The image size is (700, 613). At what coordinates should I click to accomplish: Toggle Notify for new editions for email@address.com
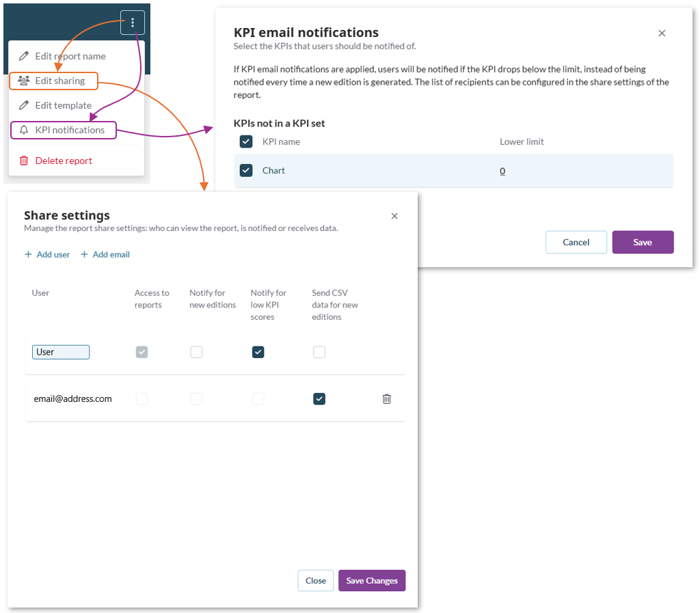(196, 399)
